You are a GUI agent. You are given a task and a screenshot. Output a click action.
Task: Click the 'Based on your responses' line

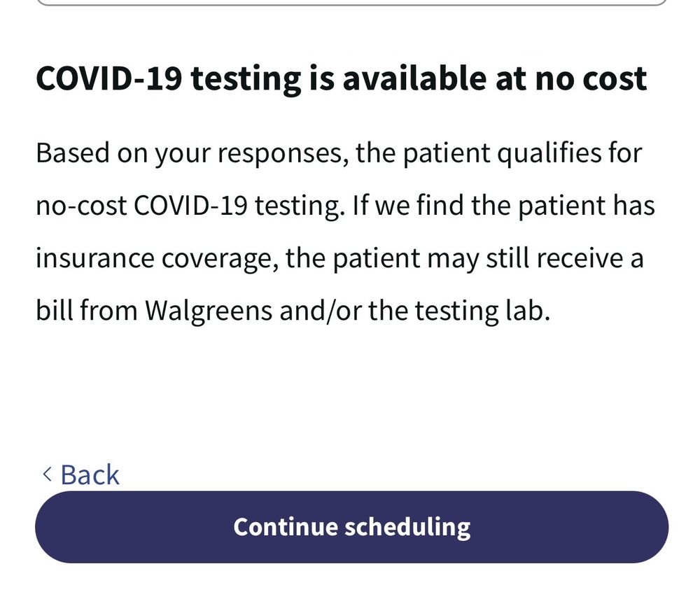(339, 153)
